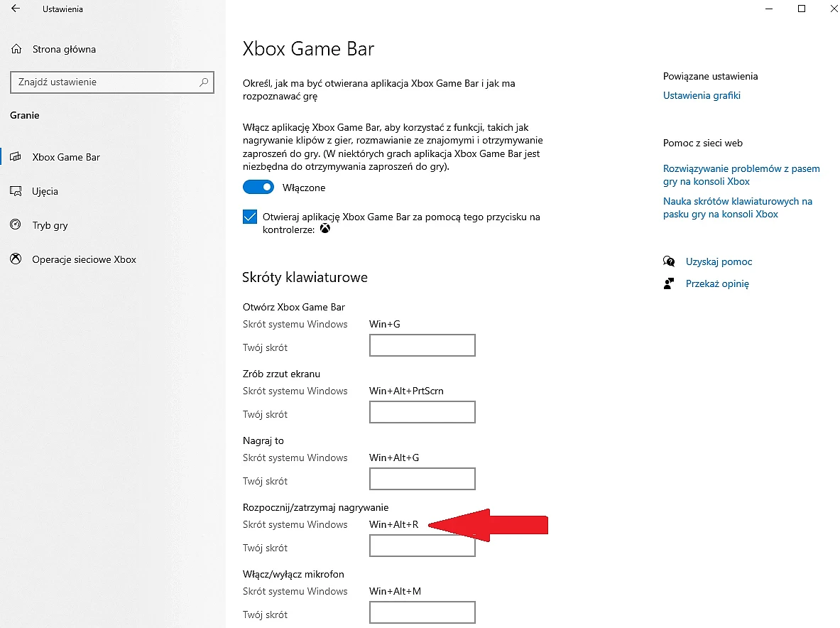The height and width of the screenshot is (628, 840).
Task: Click Twój skrót field for Nagraj to
Action: [422, 479]
